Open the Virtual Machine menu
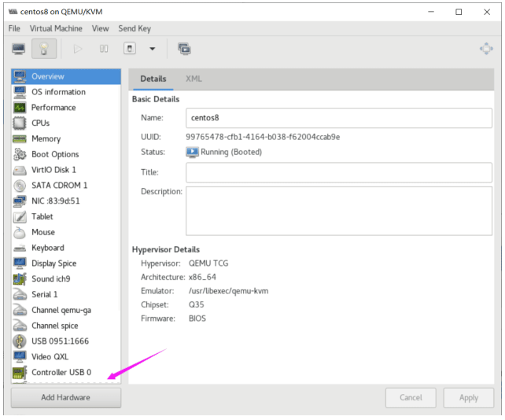 tap(56, 28)
